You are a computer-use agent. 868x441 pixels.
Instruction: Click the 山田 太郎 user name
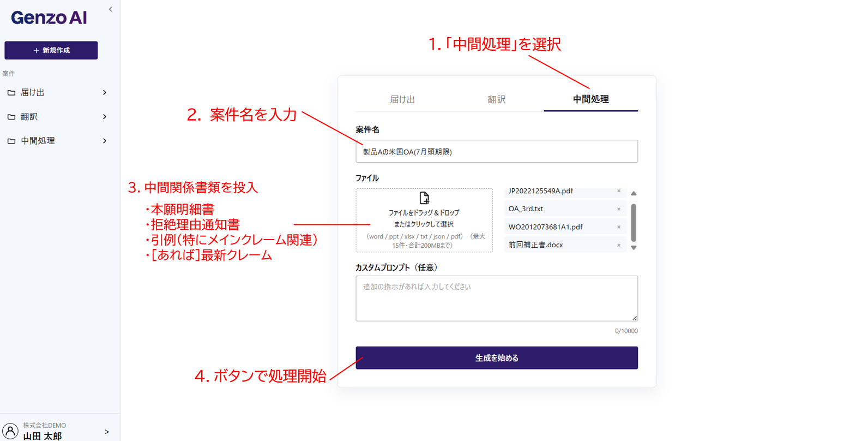coord(43,436)
